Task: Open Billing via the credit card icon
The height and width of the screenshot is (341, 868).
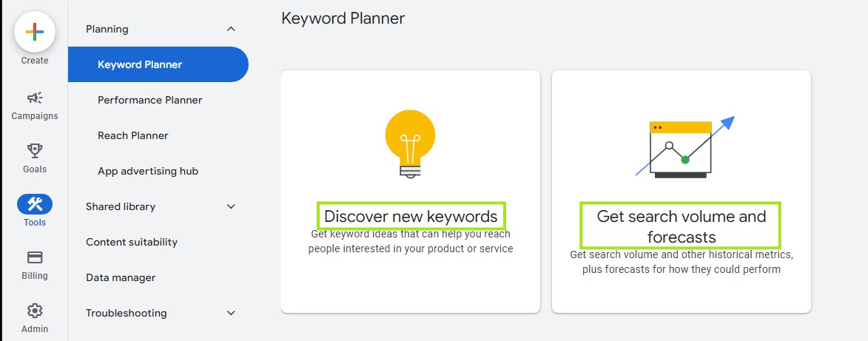Action: [34, 257]
